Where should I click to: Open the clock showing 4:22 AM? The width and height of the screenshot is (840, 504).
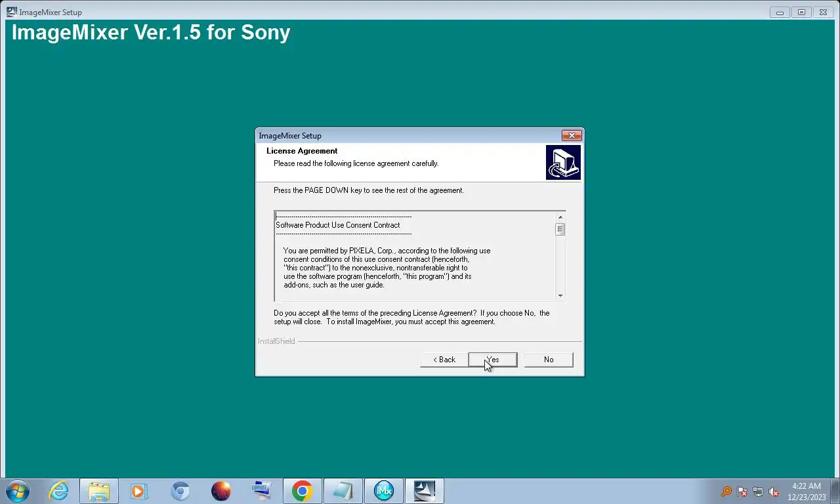pyautogui.click(x=807, y=492)
